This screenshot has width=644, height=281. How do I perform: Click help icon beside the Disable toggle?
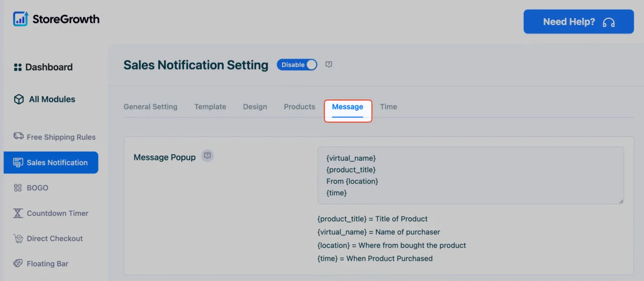point(329,65)
